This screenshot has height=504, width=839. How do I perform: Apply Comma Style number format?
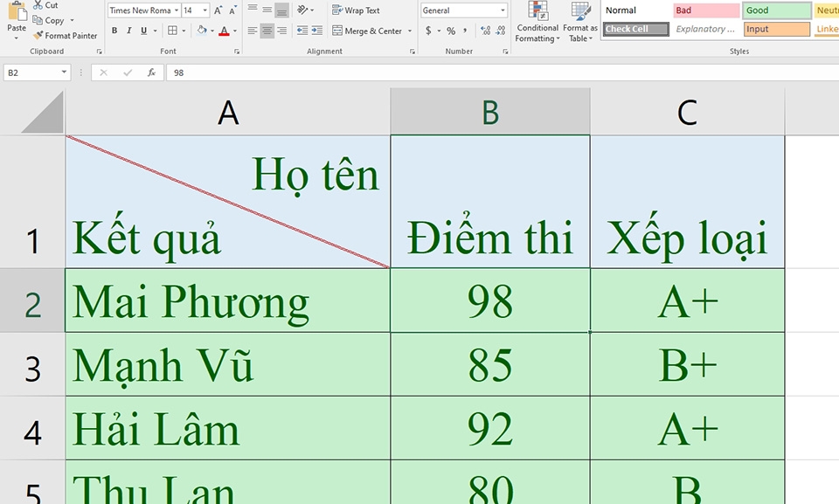(465, 31)
